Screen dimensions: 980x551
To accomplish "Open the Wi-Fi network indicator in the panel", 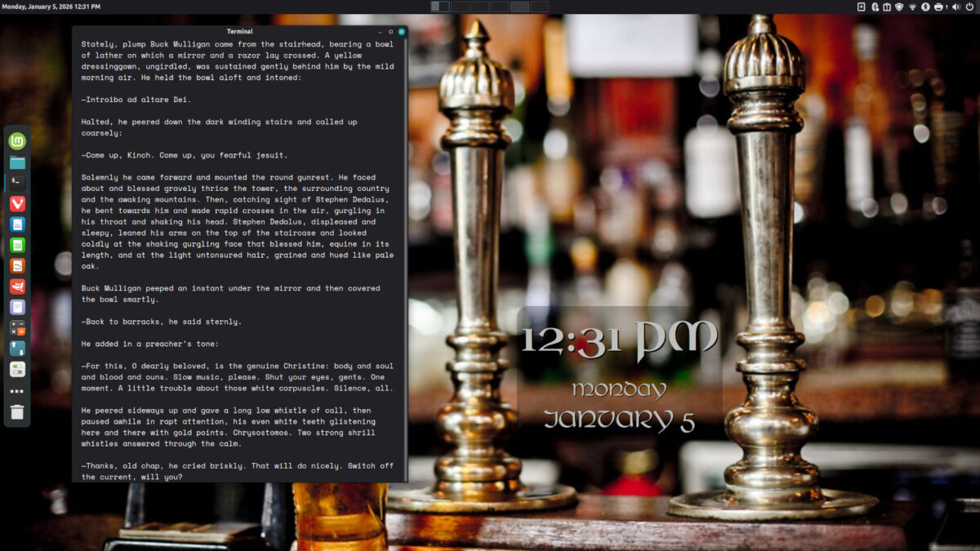I will tap(912, 7).
